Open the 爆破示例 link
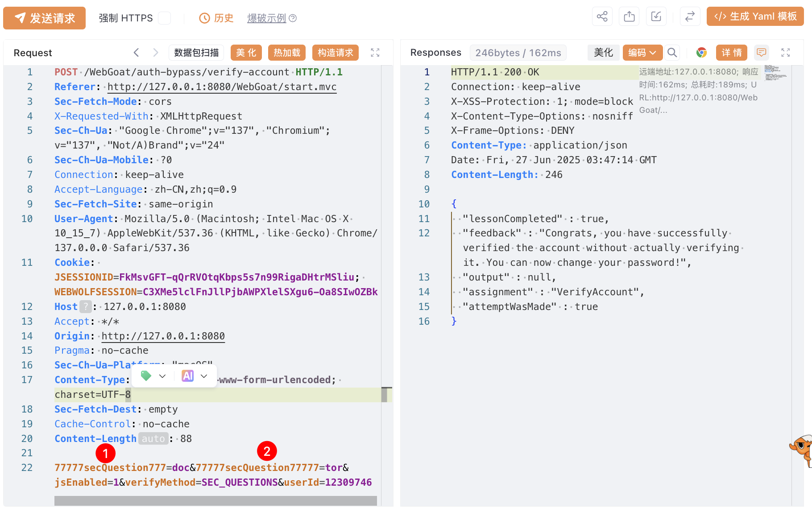Screen dimensions: 812x512 tap(267, 18)
